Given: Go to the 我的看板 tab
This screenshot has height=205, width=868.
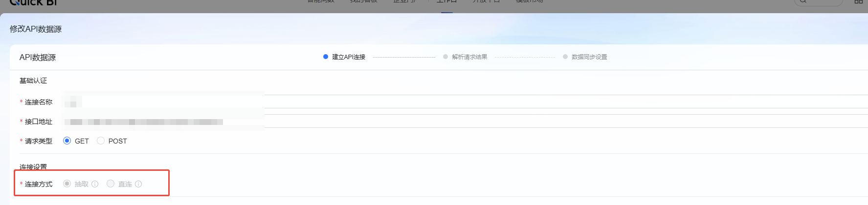Looking at the screenshot, I should (363, 2).
